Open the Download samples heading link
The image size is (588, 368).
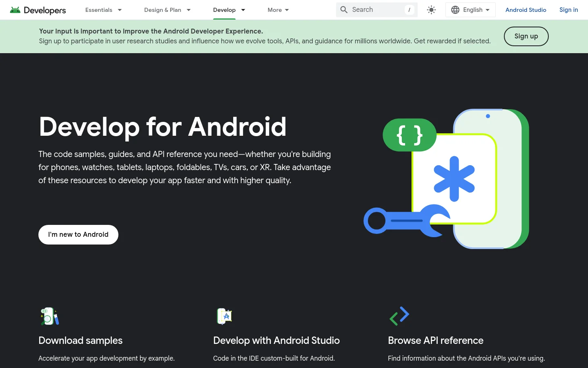[x=80, y=341]
